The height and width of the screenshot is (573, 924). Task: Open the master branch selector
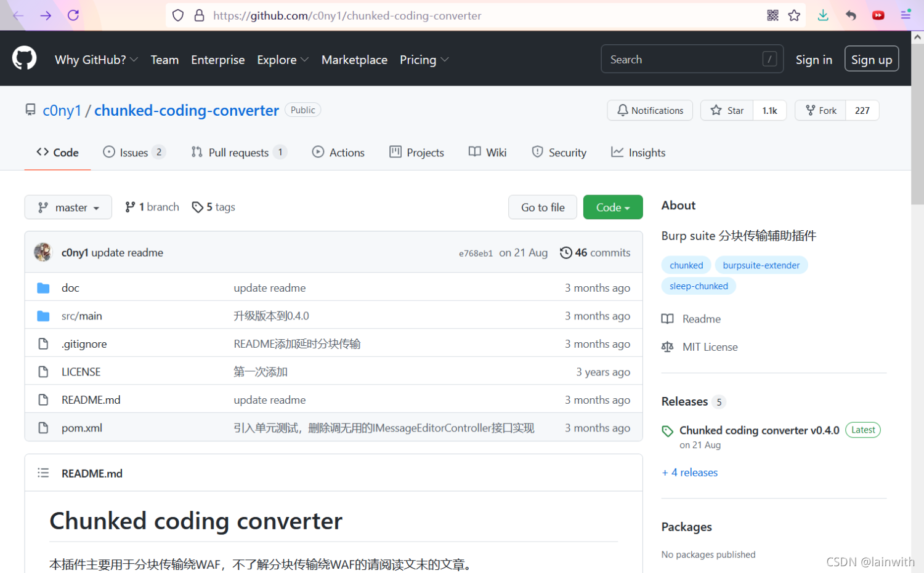(68, 207)
